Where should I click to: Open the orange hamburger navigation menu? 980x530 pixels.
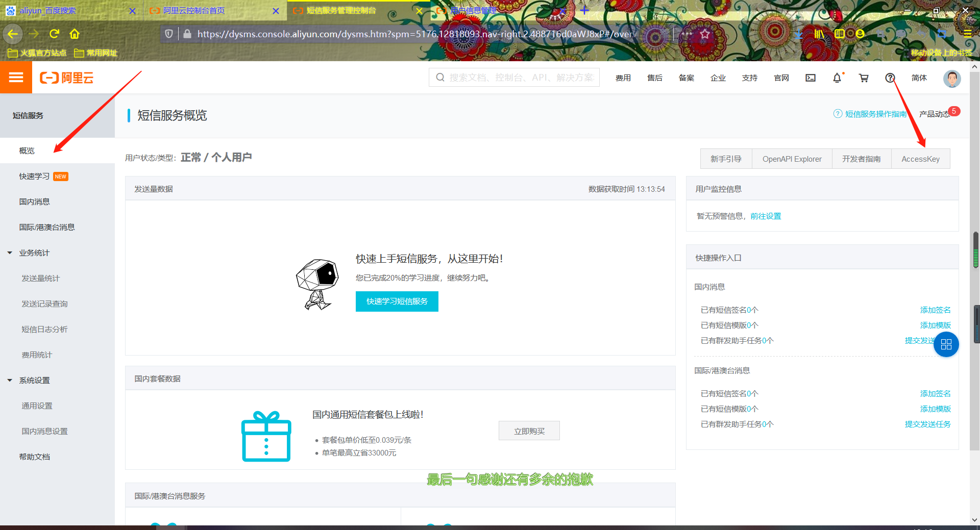(x=16, y=78)
